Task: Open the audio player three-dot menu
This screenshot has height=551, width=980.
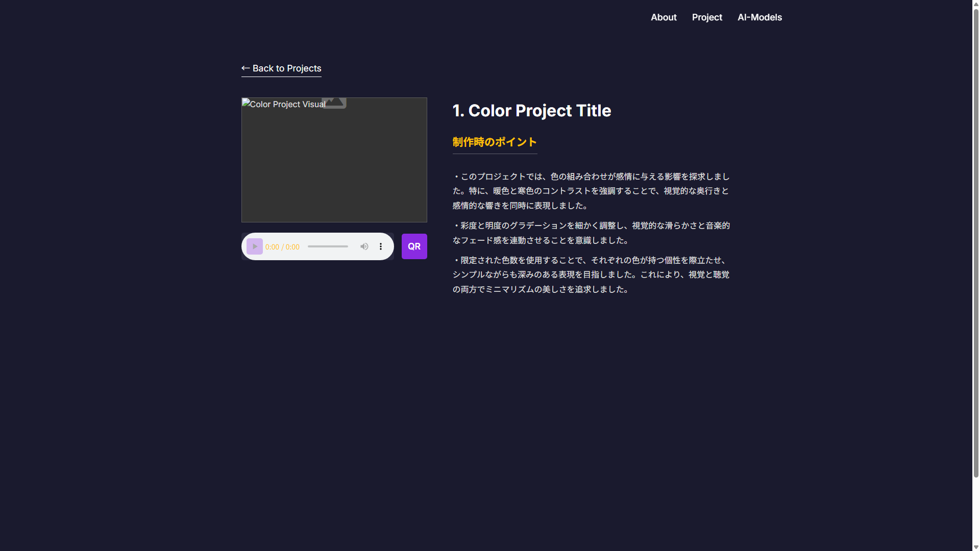Action: point(381,246)
